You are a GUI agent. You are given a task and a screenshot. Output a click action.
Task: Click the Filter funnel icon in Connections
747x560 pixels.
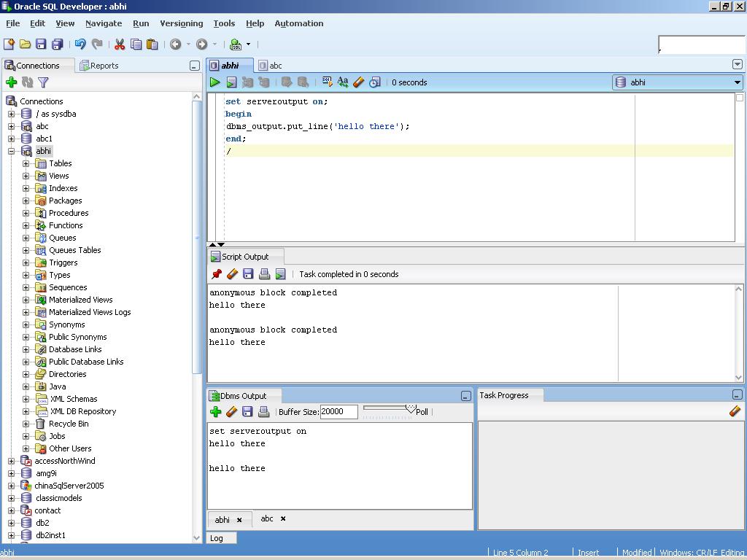tap(43, 82)
